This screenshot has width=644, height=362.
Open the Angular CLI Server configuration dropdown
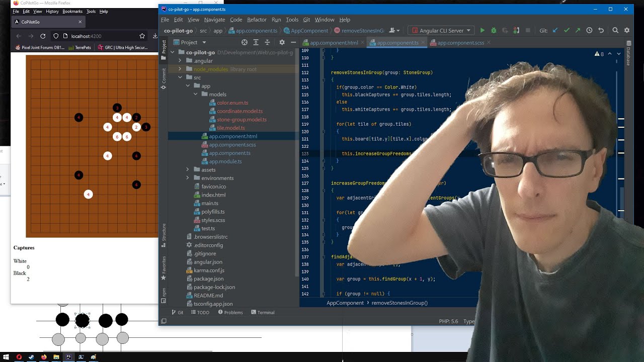coord(441,31)
